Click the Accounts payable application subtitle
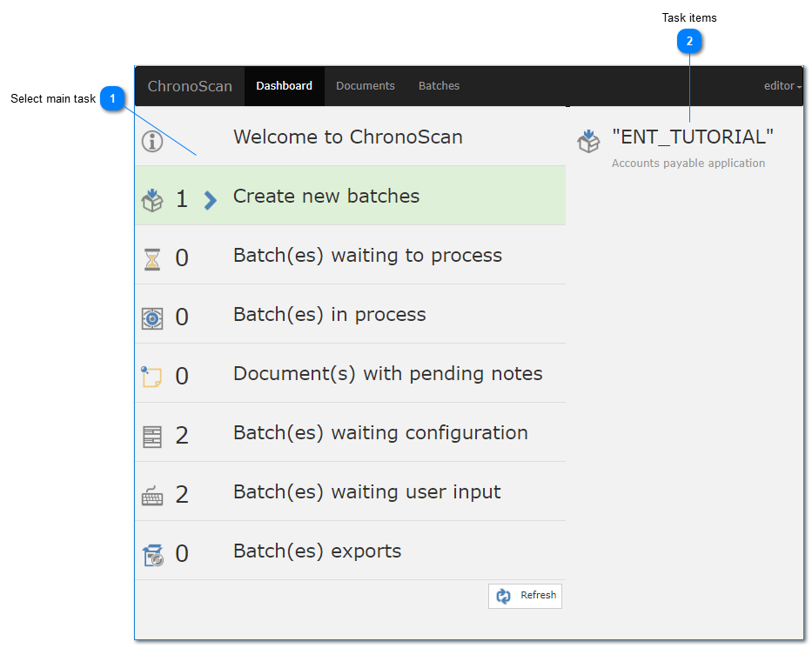812x648 pixels. [x=688, y=163]
